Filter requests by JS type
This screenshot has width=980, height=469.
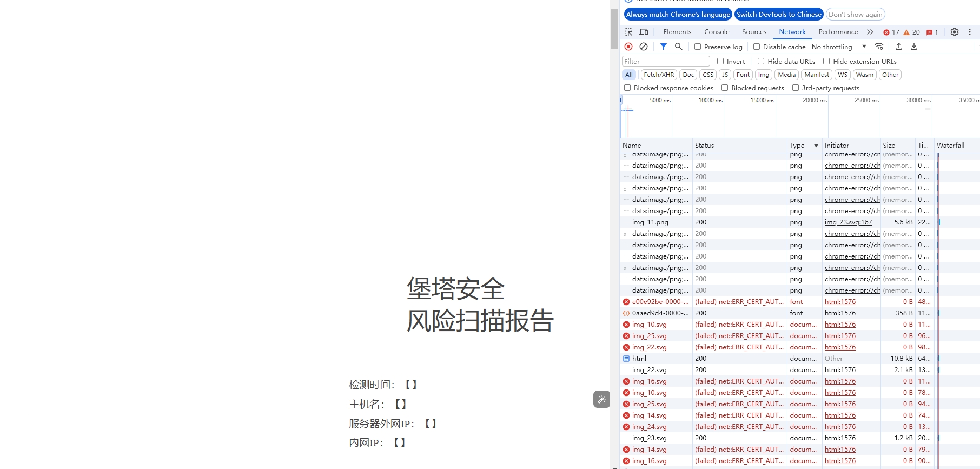click(725, 75)
